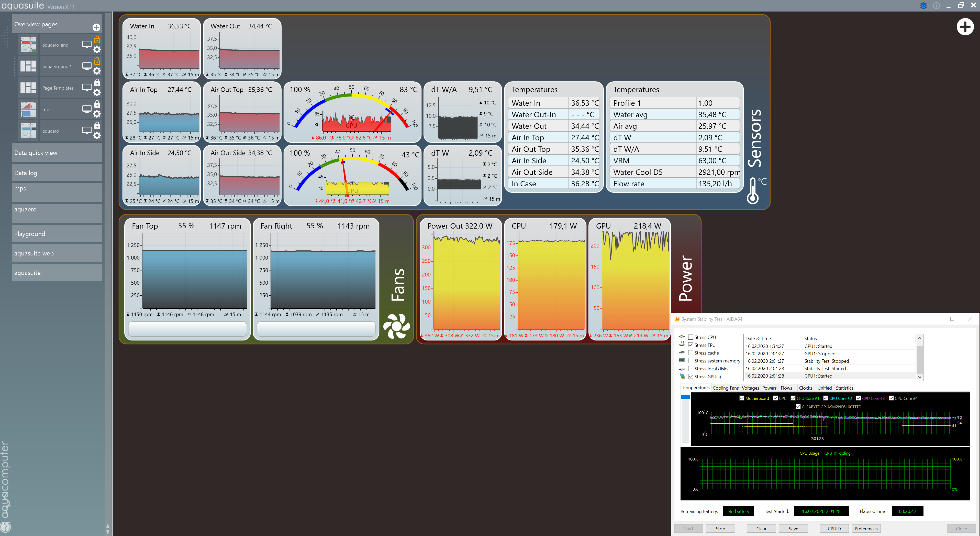Click desktop monitor icon for Page Templates

tap(87, 88)
